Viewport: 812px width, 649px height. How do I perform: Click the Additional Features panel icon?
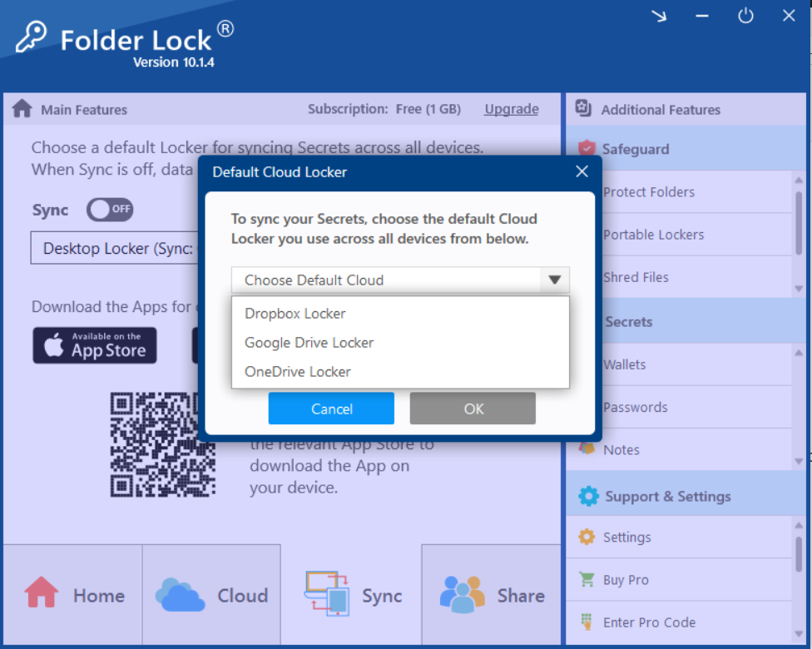(x=583, y=108)
